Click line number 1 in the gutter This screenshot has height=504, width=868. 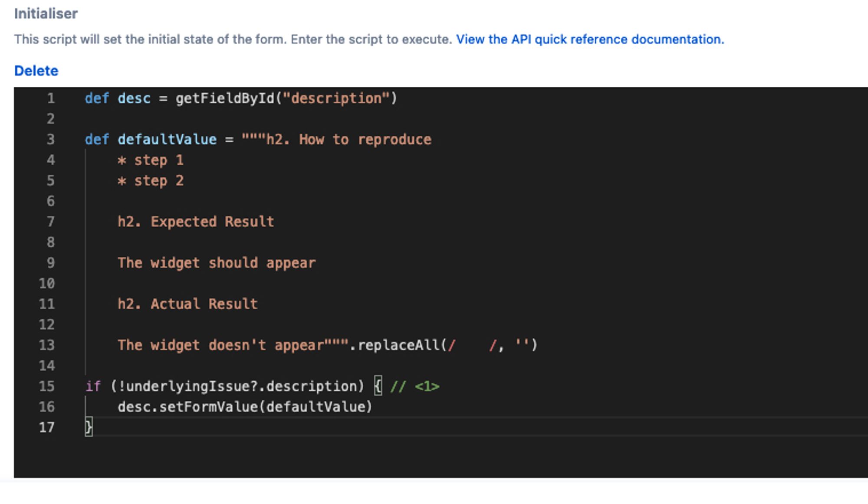click(51, 98)
